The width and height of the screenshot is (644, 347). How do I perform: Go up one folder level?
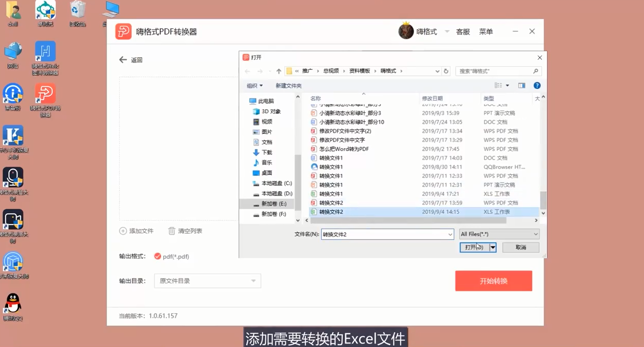point(279,71)
